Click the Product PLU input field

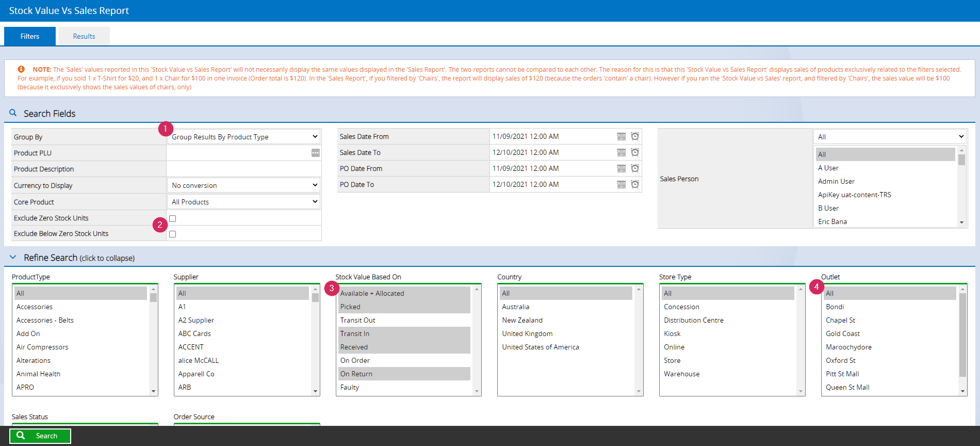[x=238, y=153]
